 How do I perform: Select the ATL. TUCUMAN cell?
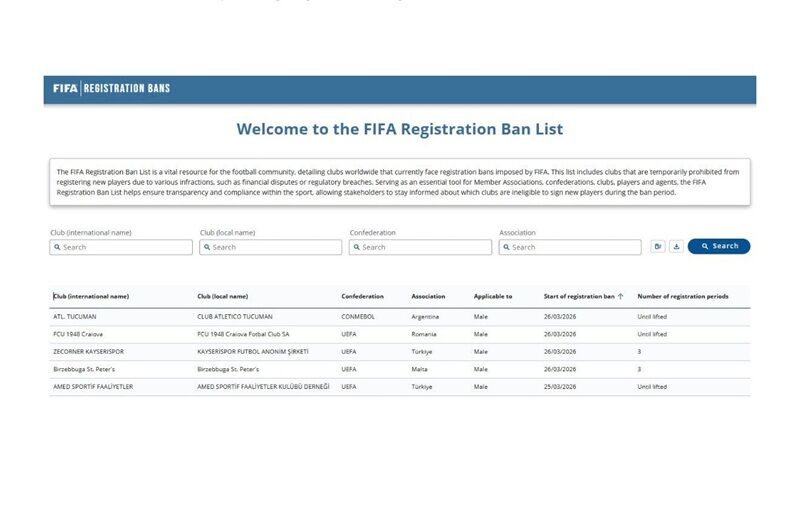click(74, 316)
